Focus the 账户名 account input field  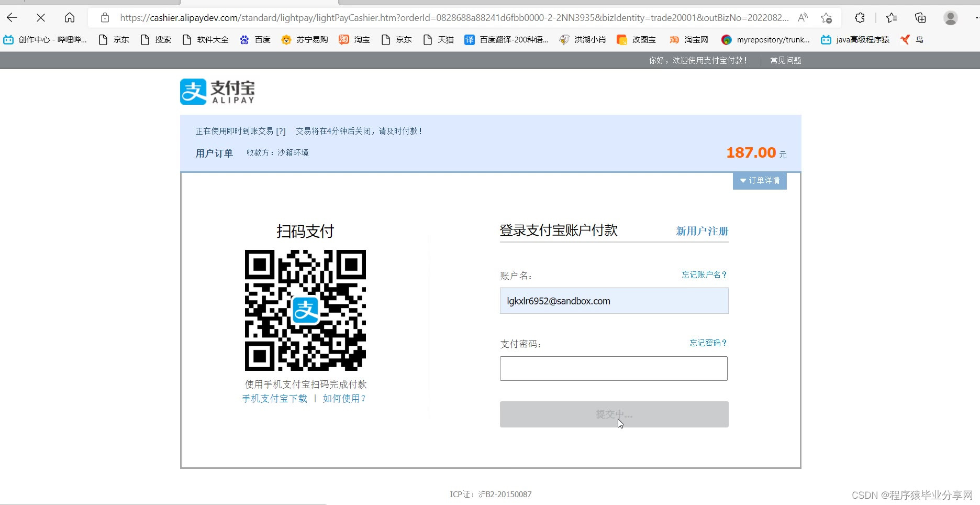point(614,301)
